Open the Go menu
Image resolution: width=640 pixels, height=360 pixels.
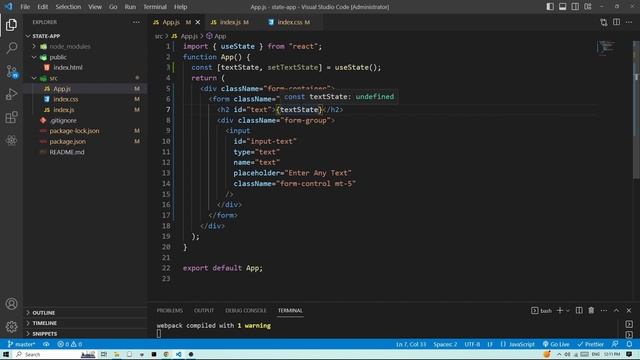tap(113, 7)
